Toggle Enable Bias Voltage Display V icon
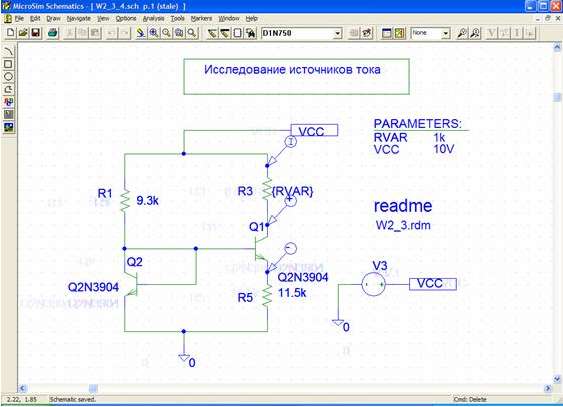This screenshot has width=563, height=407. (491, 33)
